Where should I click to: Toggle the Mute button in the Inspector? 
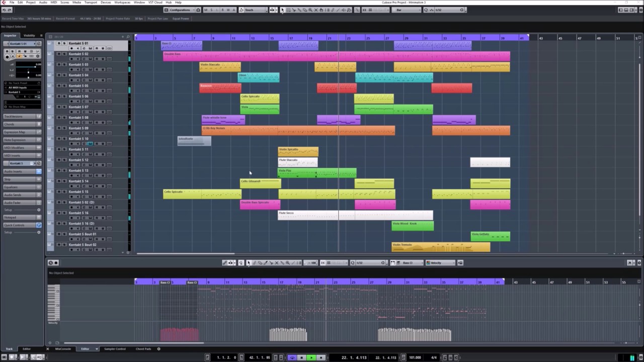pyautogui.click(x=7, y=51)
